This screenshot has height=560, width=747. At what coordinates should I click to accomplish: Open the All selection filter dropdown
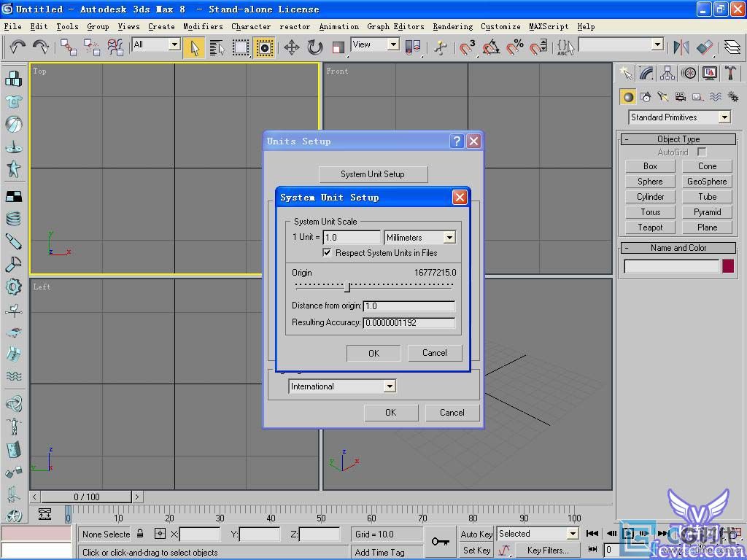(174, 44)
